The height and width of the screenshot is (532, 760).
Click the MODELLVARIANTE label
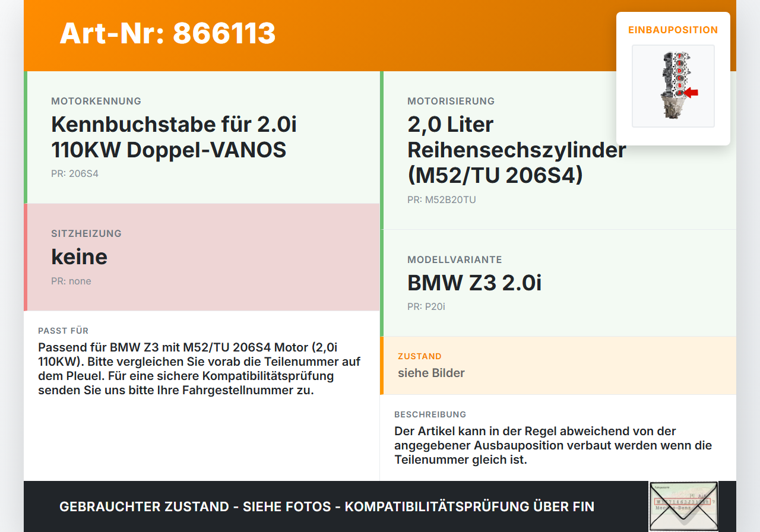(x=455, y=259)
